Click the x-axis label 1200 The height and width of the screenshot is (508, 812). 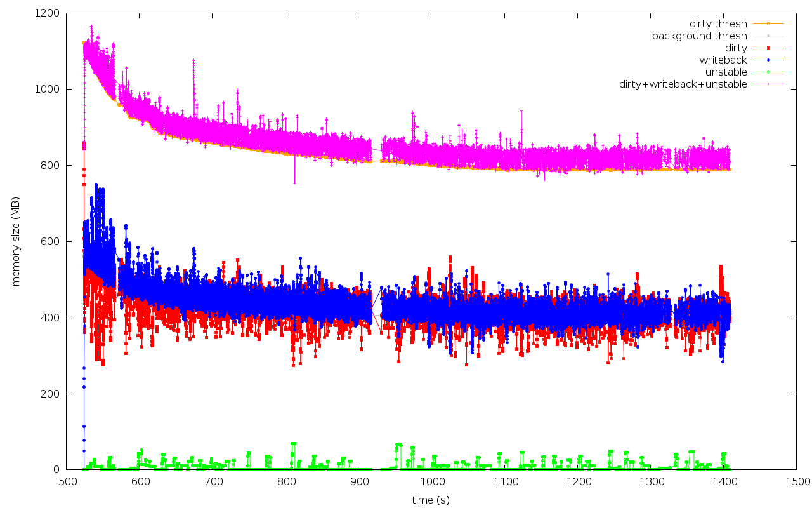point(578,481)
